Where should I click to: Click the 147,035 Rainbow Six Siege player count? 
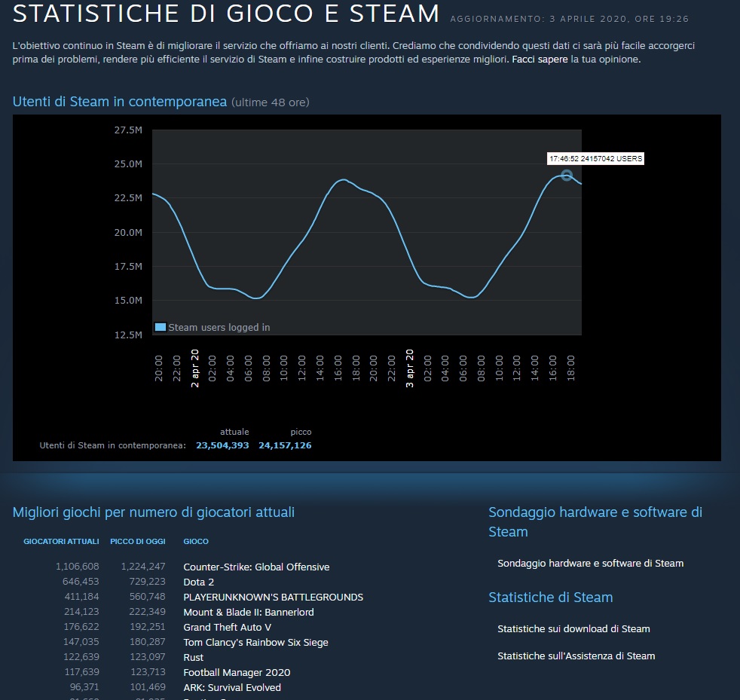point(81,642)
